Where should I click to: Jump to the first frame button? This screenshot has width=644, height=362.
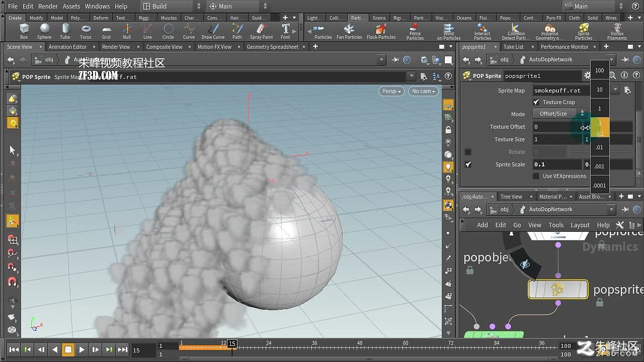(14, 349)
